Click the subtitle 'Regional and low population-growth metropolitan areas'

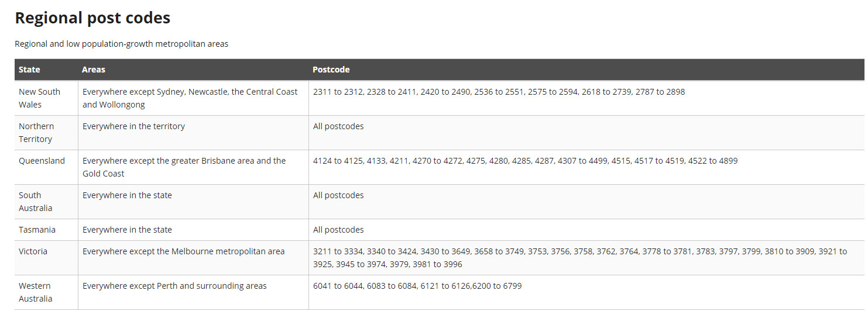click(x=121, y=44)
